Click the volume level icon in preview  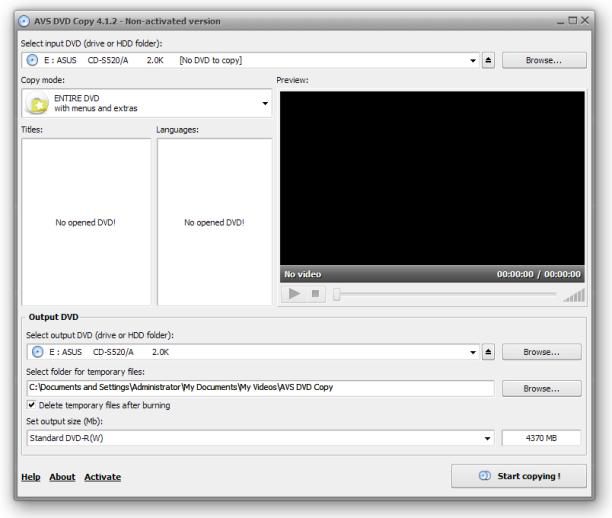click(x=572, y=295)
